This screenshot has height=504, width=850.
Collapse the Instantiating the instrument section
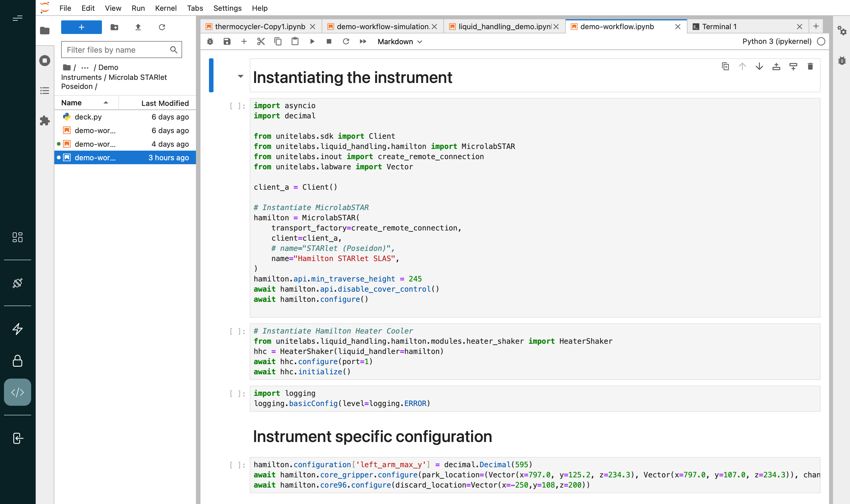point(240,76)
